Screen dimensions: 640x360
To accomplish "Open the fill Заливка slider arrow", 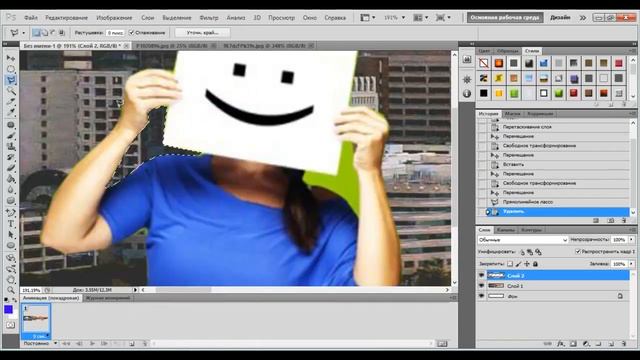I will pyautogui.click(x=631, y=264).
